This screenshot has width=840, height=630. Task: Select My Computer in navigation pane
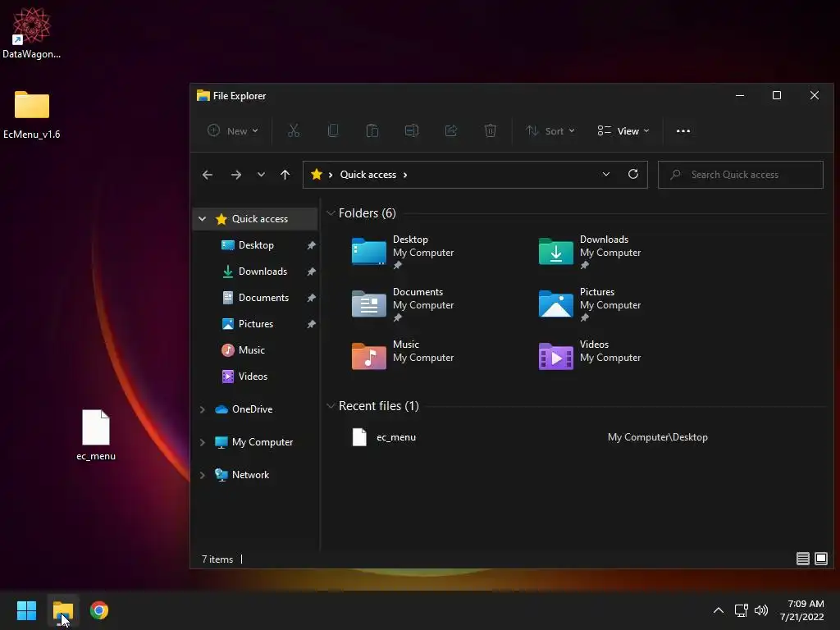coord(262,442)
